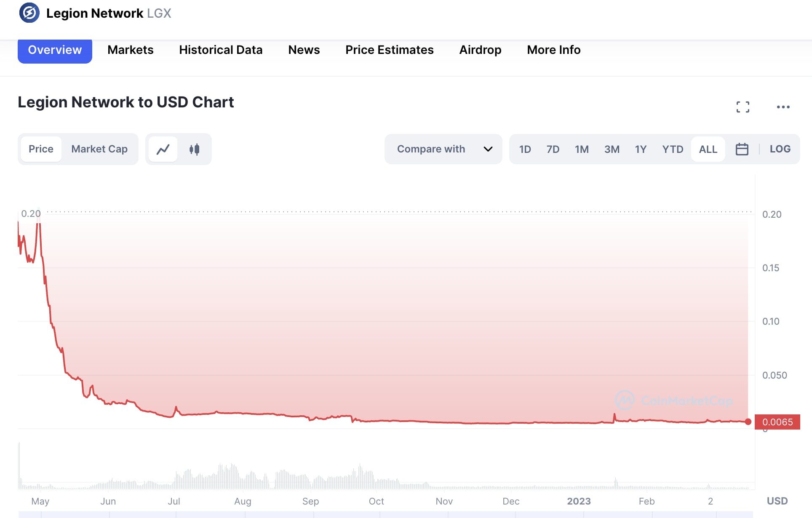Viewport: 812px width, 518px height.
Task: Select the YTD time range
Action: [672, 149]
